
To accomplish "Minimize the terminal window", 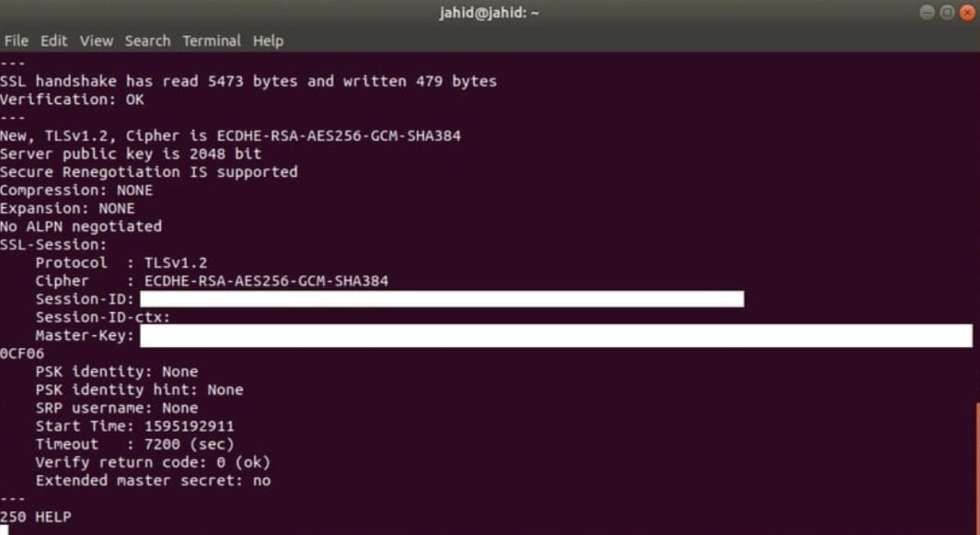I will click(927, 13).
